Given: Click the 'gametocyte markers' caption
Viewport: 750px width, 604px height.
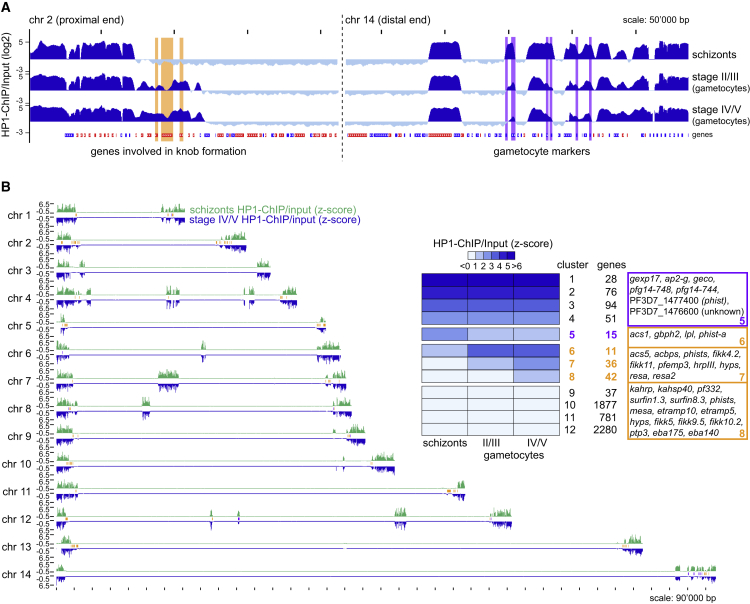Looking at the screenshot, I should (541, 152).
